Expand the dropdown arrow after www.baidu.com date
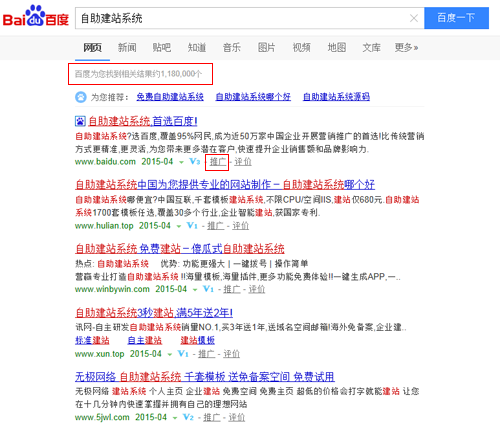 coord(181,162)
